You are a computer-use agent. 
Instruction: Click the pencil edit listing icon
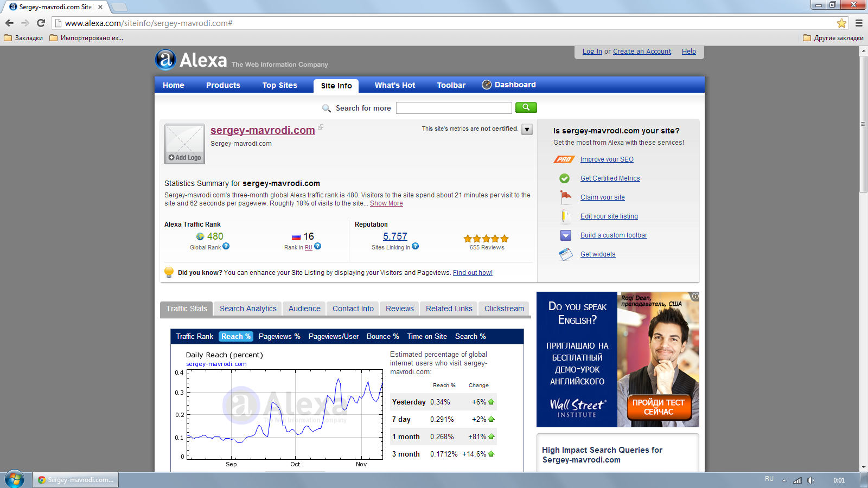pyautogui.click(x=565, y=216)
